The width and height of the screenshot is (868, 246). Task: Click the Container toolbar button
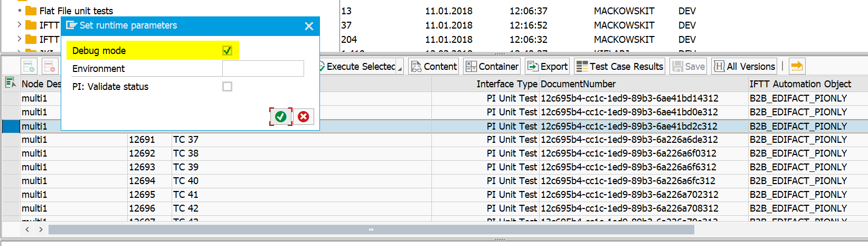492,66
